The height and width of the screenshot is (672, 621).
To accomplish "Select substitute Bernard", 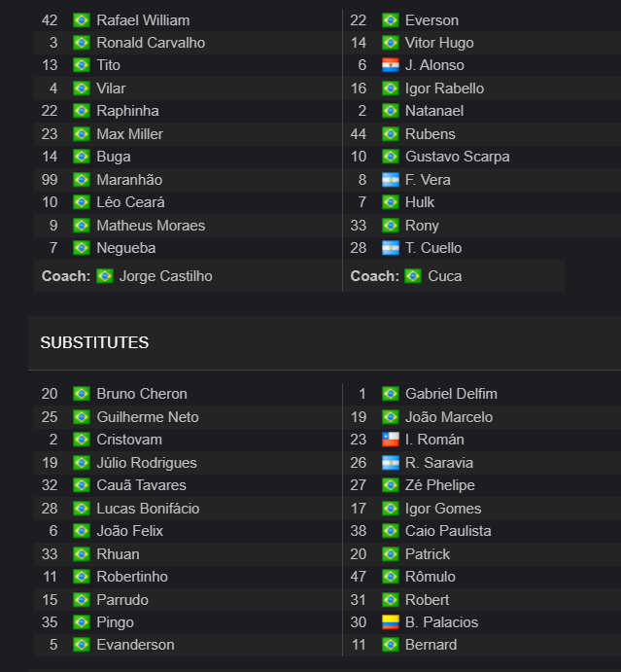I will tap(431, 645).
